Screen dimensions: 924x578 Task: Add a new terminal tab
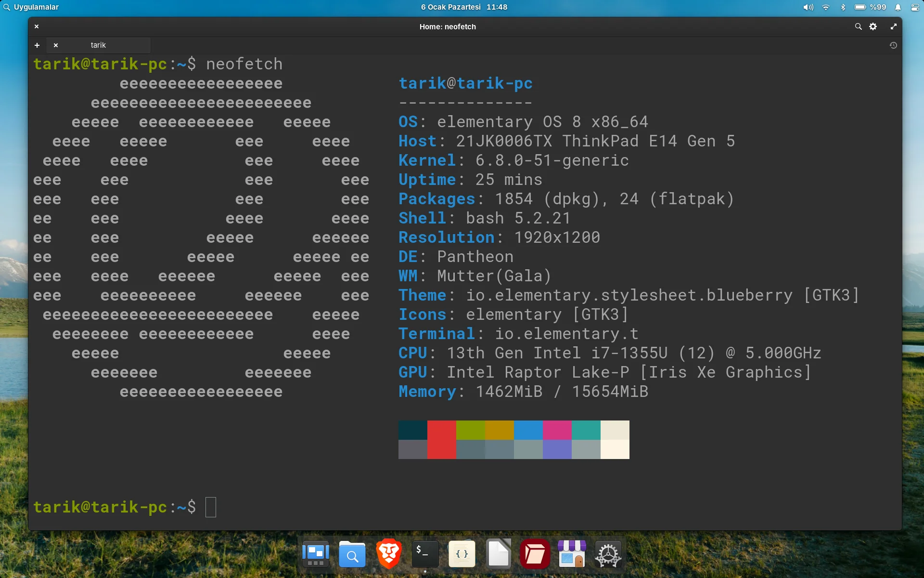[37, 45]
